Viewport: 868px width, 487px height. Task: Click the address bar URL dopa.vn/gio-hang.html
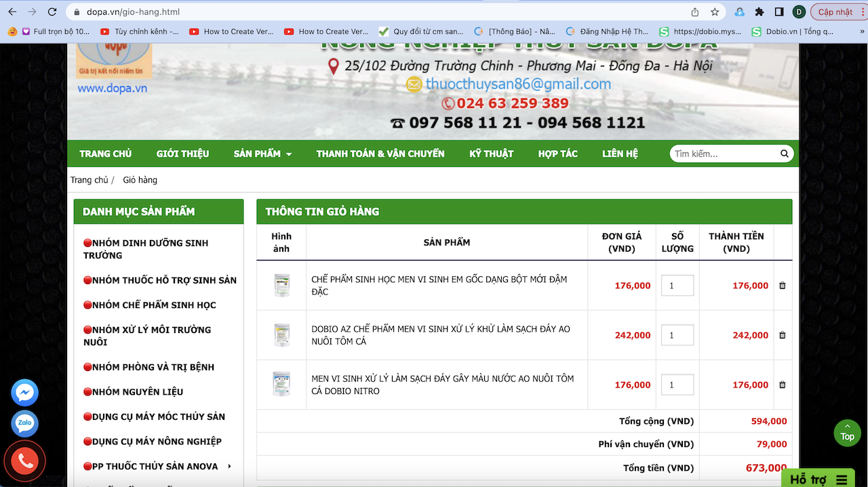(133, 12)
